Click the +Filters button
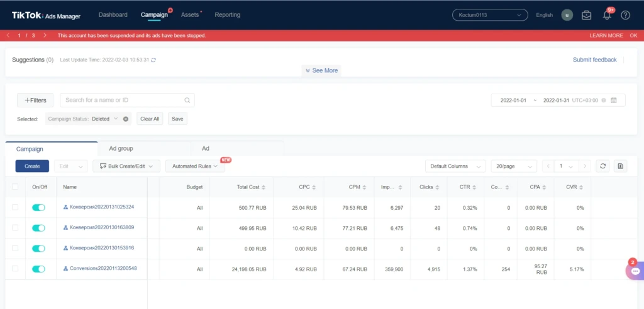644x309 pixels. [x=35, y=100]
